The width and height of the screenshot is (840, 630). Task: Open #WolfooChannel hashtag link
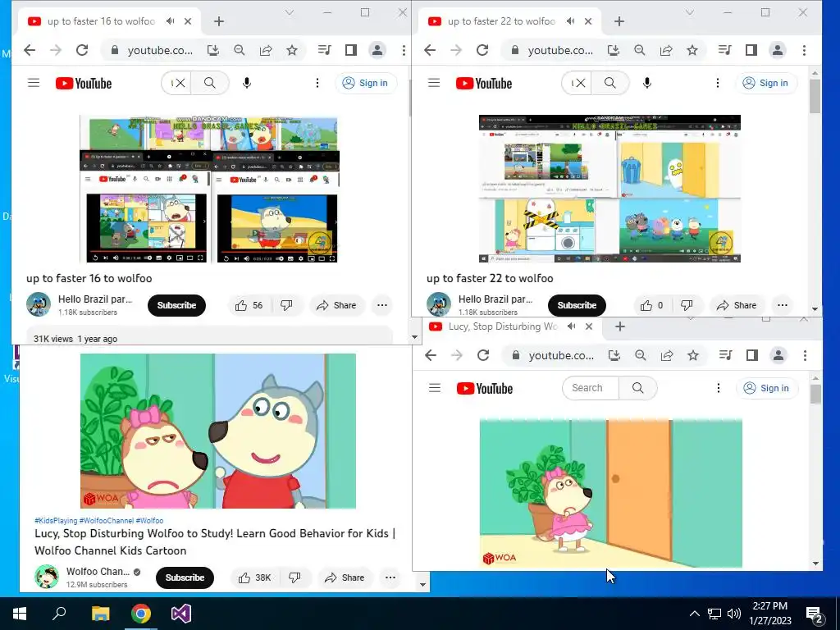pos(107,521)
